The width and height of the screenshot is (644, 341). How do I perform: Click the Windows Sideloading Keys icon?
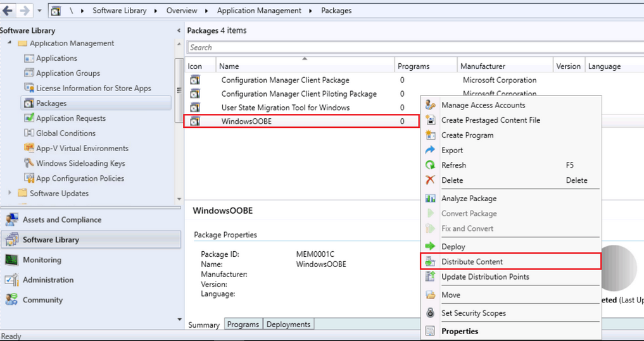point(28,163)
